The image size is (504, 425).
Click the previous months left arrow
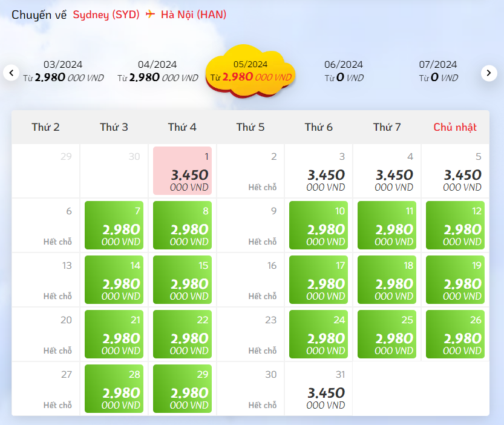11,73
